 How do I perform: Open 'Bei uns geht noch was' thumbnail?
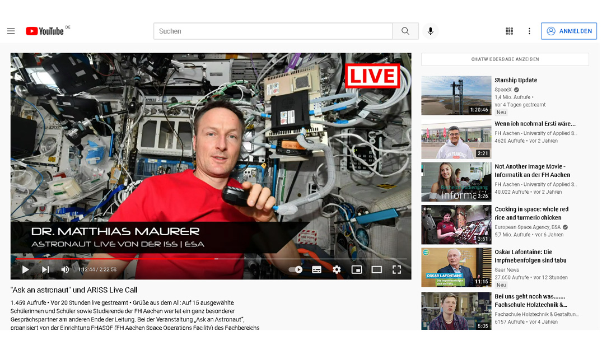pyautogui.click(x=456, y=311)
